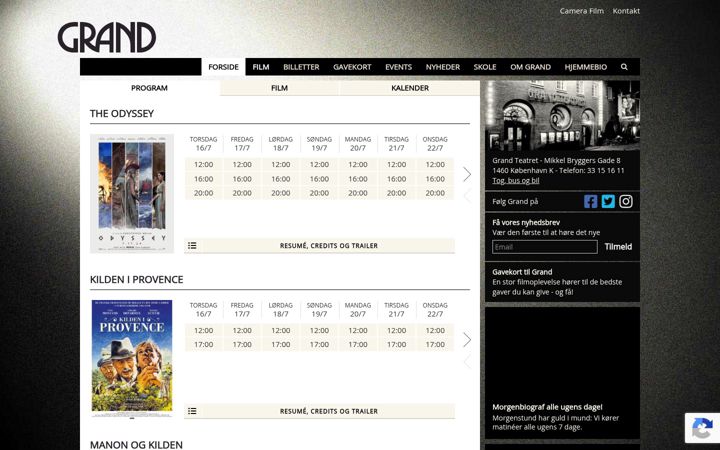Click the Grand Teatret building photo

pos(562,116)
